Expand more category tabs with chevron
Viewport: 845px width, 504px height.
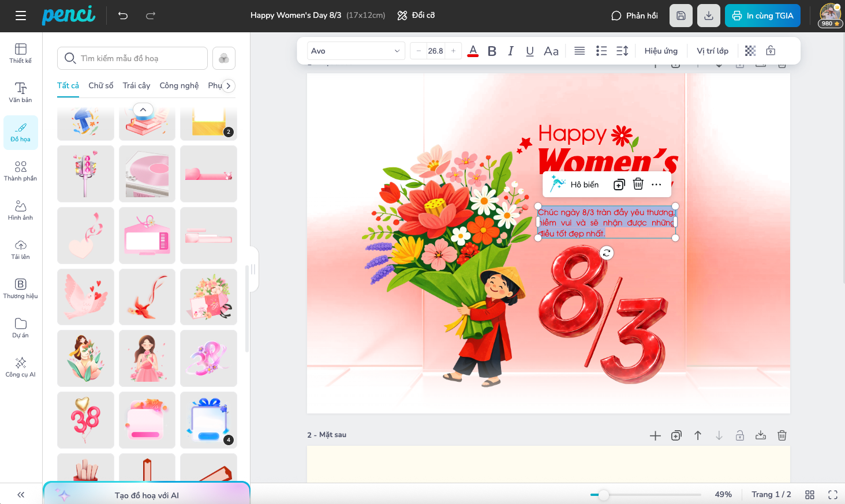click(229, 85)
